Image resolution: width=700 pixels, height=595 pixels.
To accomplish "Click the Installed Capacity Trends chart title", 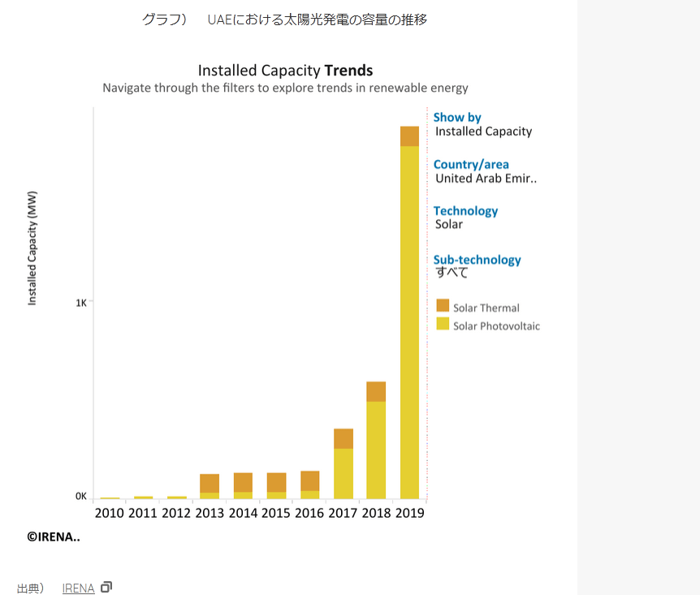I will (x=285, y=71).
